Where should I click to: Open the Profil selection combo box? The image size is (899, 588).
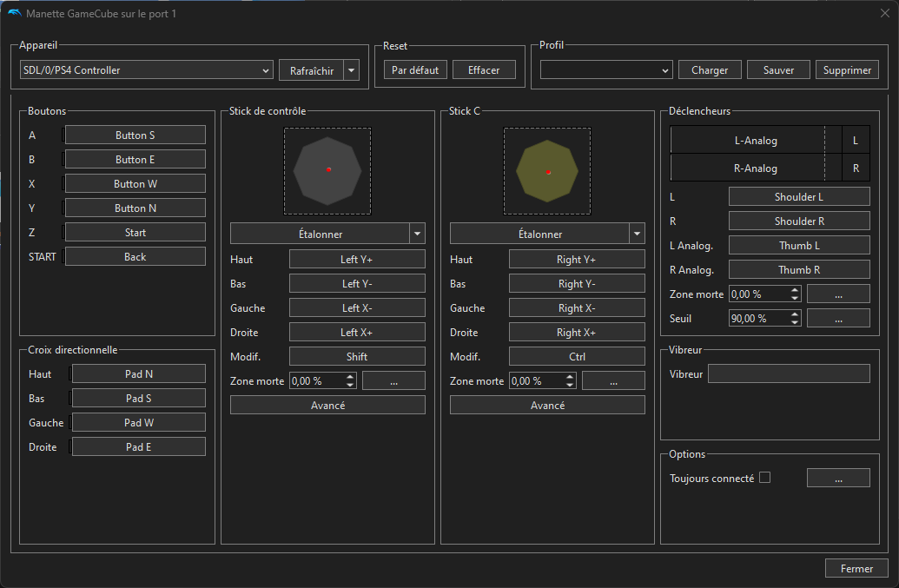pyautogui.click(x=605, y=70)
